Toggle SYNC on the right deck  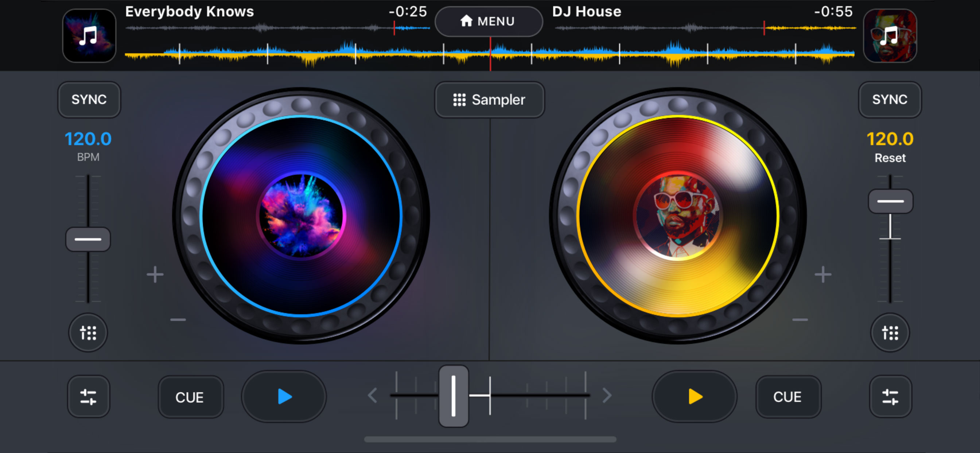click(x=890, y=100)
